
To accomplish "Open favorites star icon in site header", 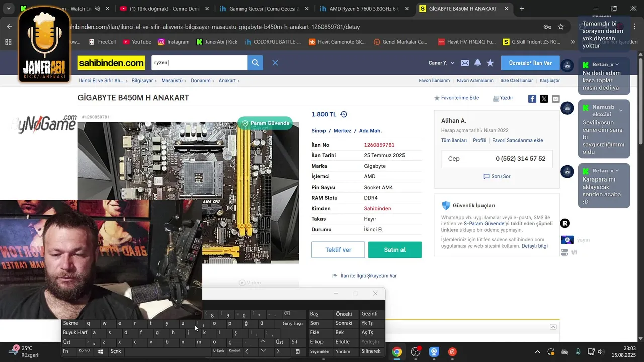I will (490, 63).
